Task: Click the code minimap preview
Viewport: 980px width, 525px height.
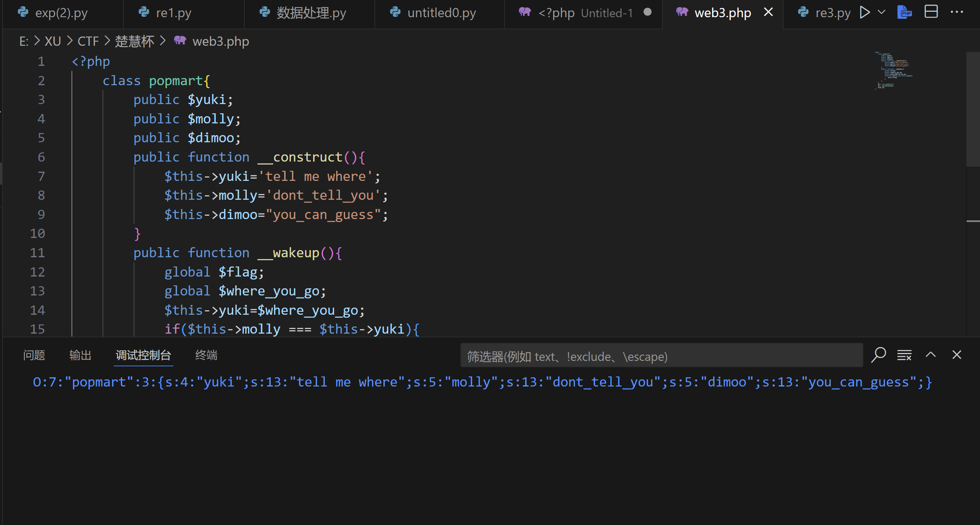Action: [x=893, y=71]
